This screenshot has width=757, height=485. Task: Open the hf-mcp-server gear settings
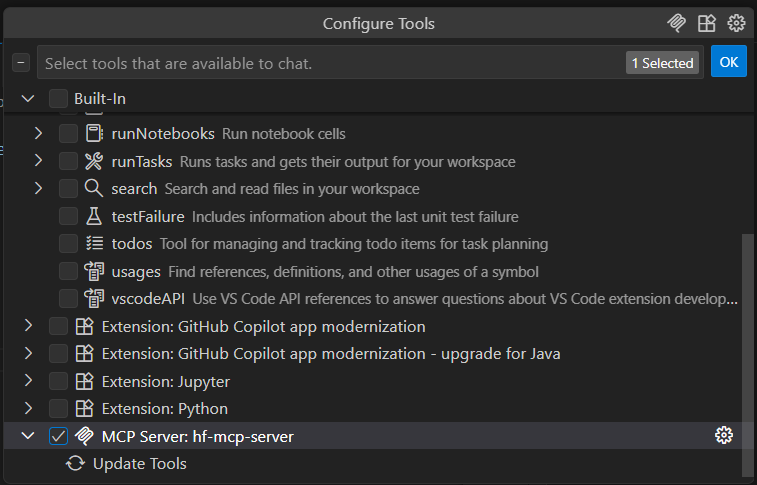[x=724, y=435]
